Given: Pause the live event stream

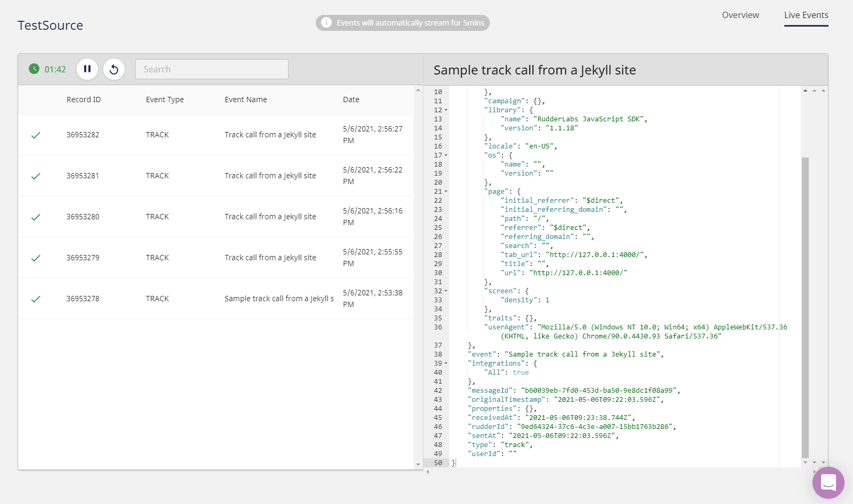Looking at the screenshot, I should 87,69.
